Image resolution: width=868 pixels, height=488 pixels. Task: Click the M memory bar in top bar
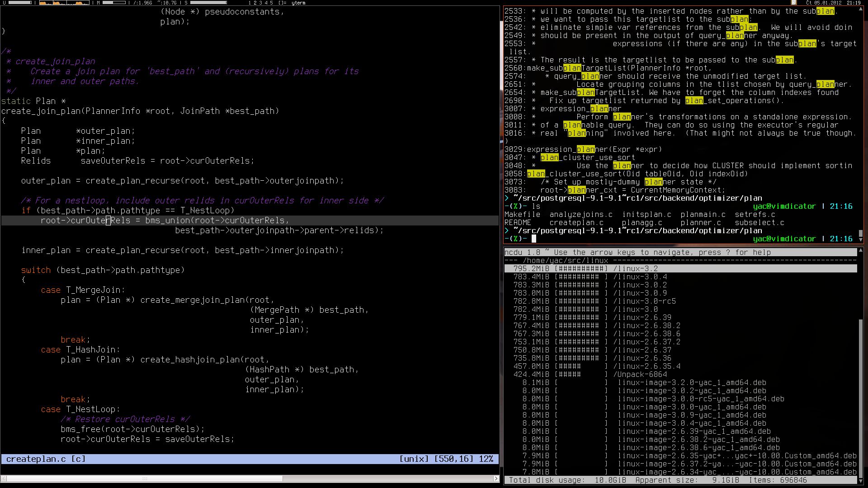point(113,3)
